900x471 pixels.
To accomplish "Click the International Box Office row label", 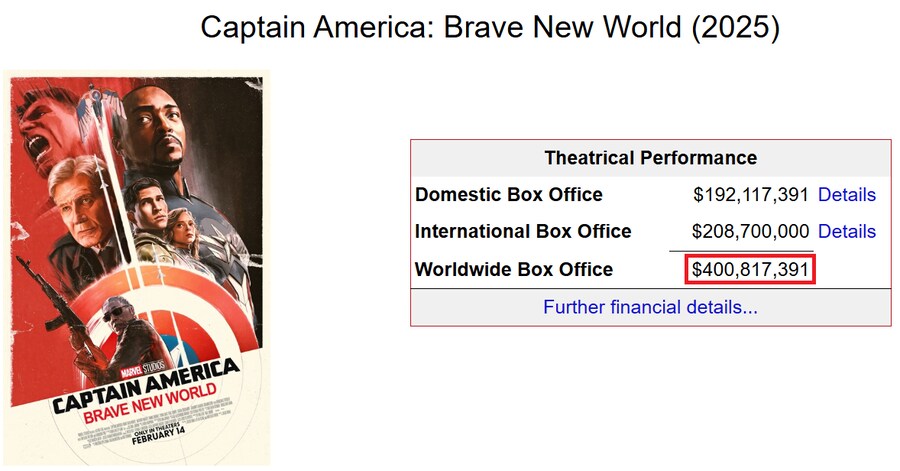I will pos(523,231).
